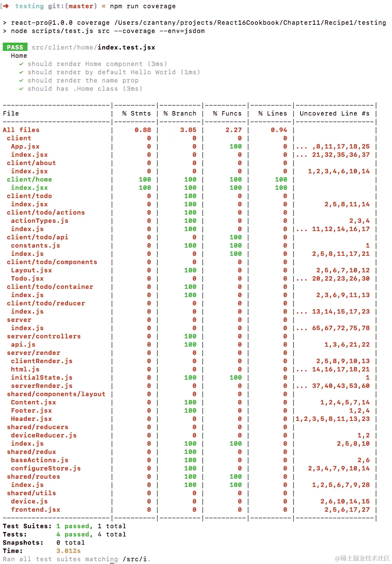Viewport: 392px width, 564px height.
Task: Click check mark beside 'should render Home component'
Action: 21,64
